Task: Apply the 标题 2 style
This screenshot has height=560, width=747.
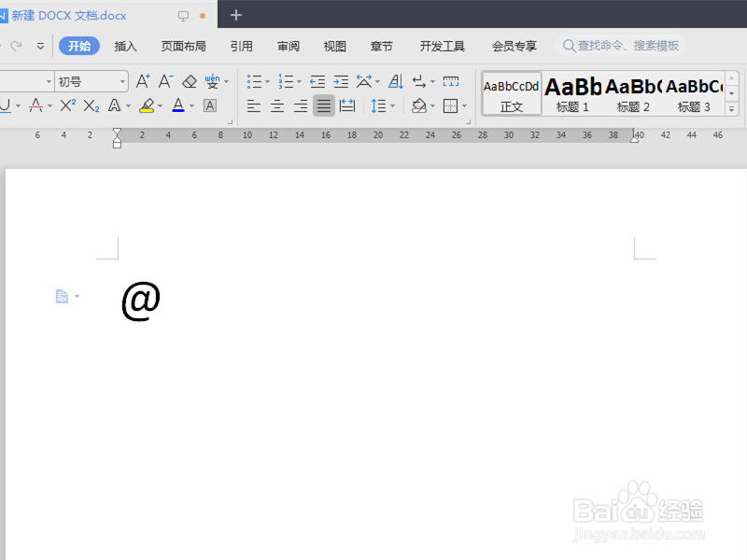Action: 633,94
